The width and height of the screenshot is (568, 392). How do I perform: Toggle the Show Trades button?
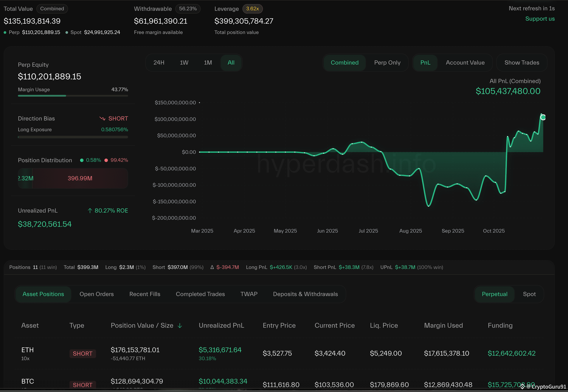[521, 63]
